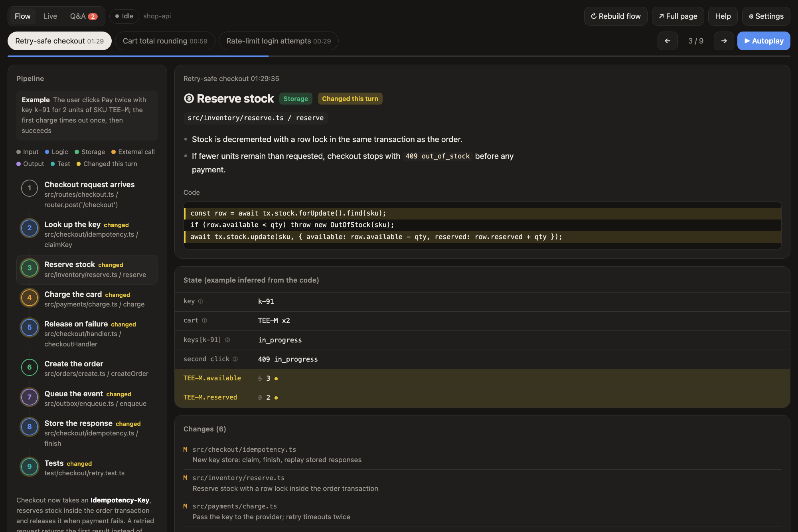Open step 9 Tests circle icon

[x=30, y=467]
